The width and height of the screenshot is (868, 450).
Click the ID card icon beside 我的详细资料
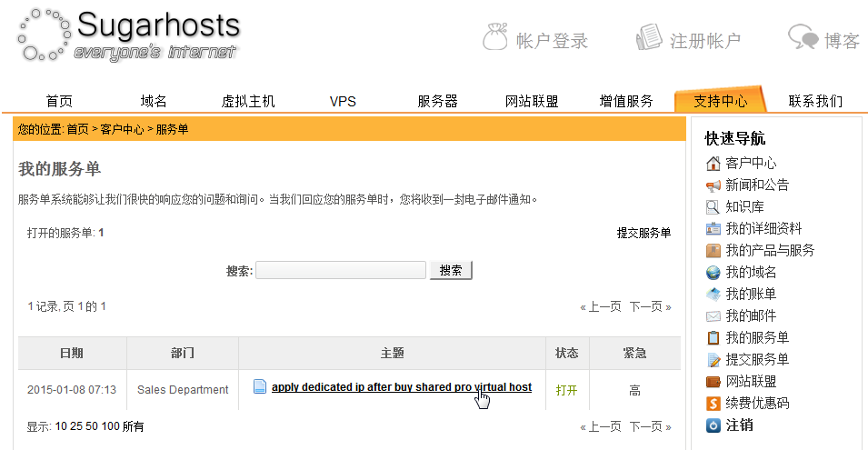click(713, 228)
